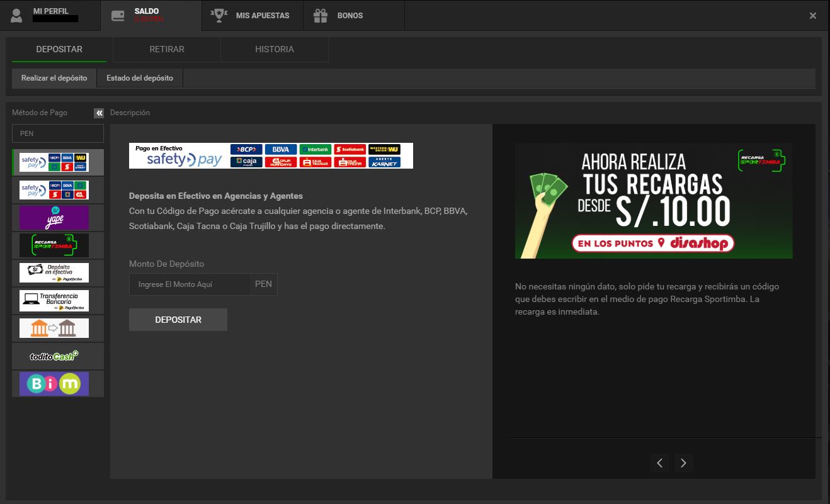Image resolution: width=830 pixels, height=504 pixels.
Task: Select the Yape payment method
Action: [54, 218]
